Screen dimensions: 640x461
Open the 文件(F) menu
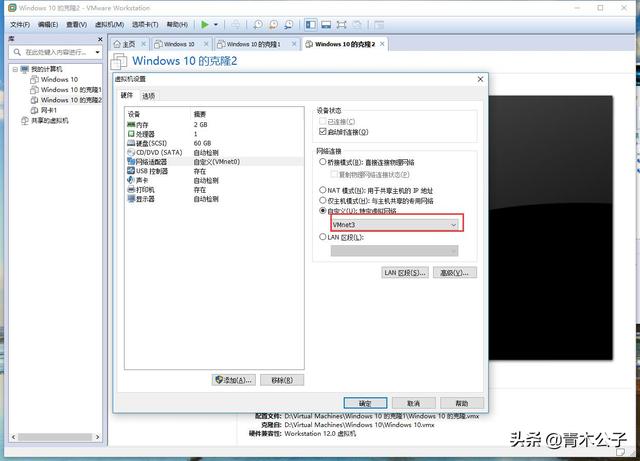20,24
